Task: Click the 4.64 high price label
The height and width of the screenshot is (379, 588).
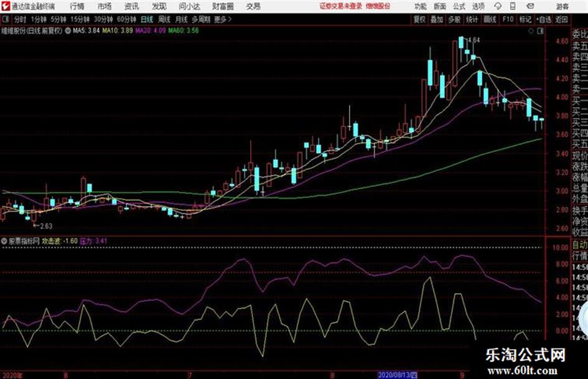Action: pyautogui.click(x=474, y=40)
